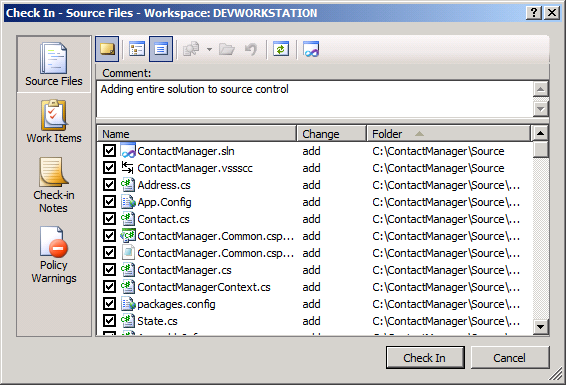Click the help question mark button
This screenshot has height=385, width=566.
pyautogui.click(x=534, y=13)
